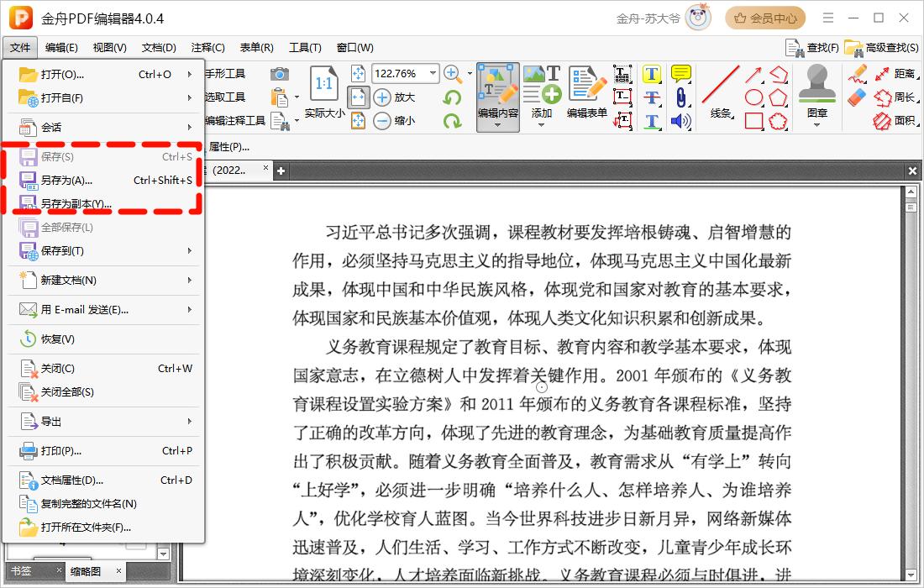Click the Zoom In plus button

point(452,73)
